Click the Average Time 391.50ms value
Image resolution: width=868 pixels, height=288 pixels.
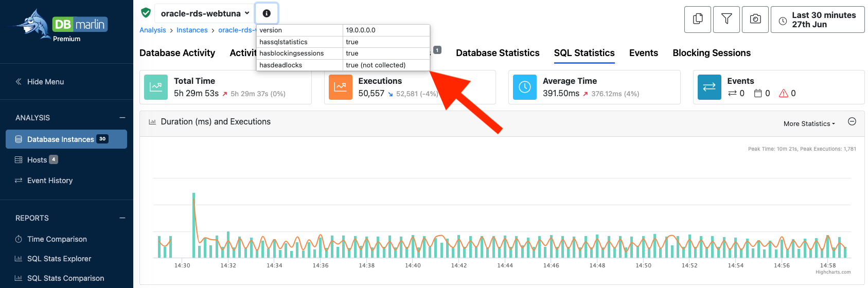(x=561, y=93)
